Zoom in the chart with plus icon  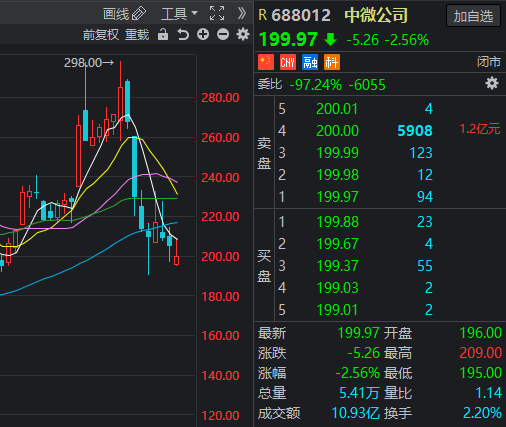coord(203,34)
